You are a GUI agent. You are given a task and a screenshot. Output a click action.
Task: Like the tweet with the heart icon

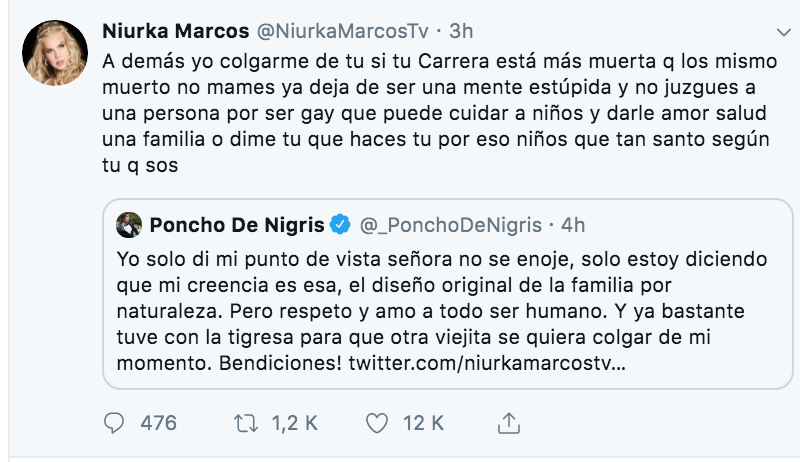point(376,423)
